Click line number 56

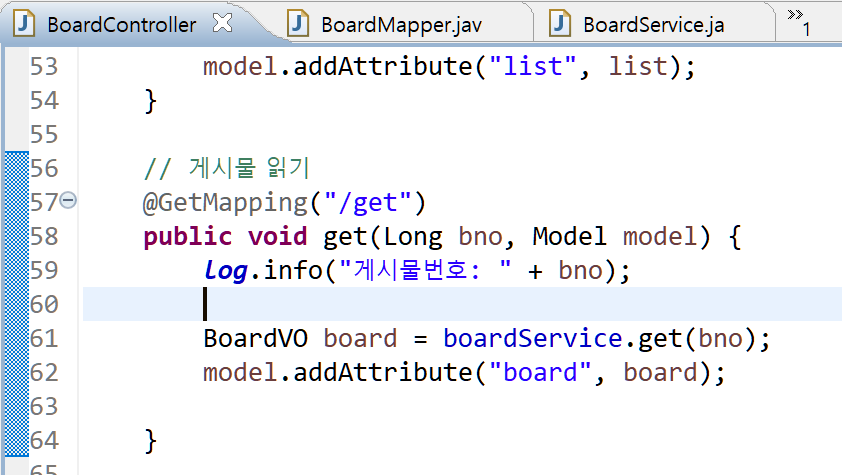43,169
